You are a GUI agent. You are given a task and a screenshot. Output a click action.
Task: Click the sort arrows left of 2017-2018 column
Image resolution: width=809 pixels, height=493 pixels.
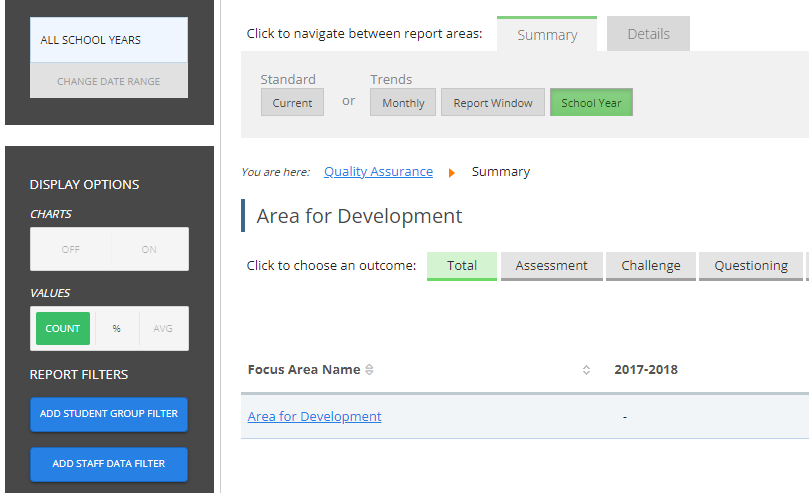coord(586,370)
